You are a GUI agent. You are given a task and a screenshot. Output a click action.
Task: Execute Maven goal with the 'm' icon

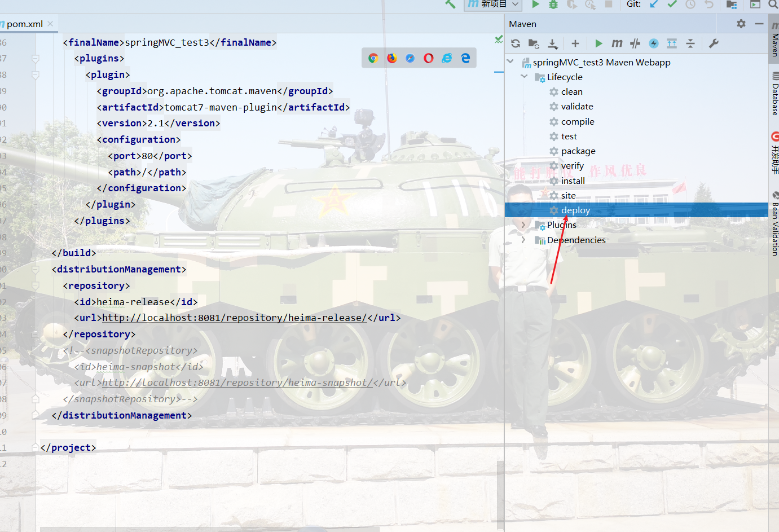(617, 43)
